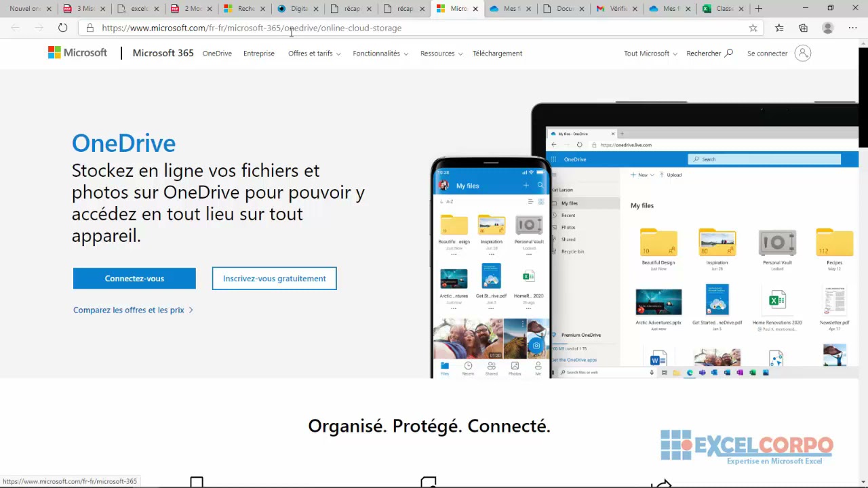Click the Se connecter person avatar icon
Image resolution: width=868 pixels, height=488 pixels.
pos(802,53)
